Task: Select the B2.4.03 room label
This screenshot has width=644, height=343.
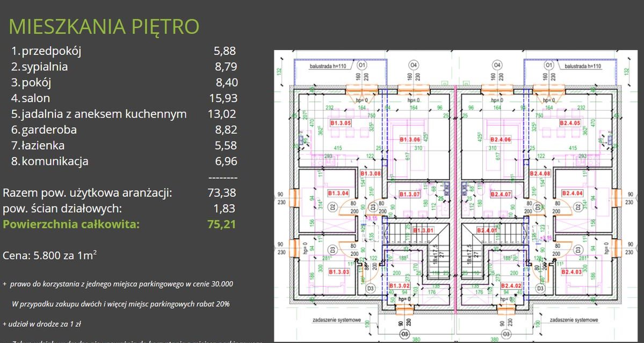Action: pyautogui.click(x=573, y=272)
